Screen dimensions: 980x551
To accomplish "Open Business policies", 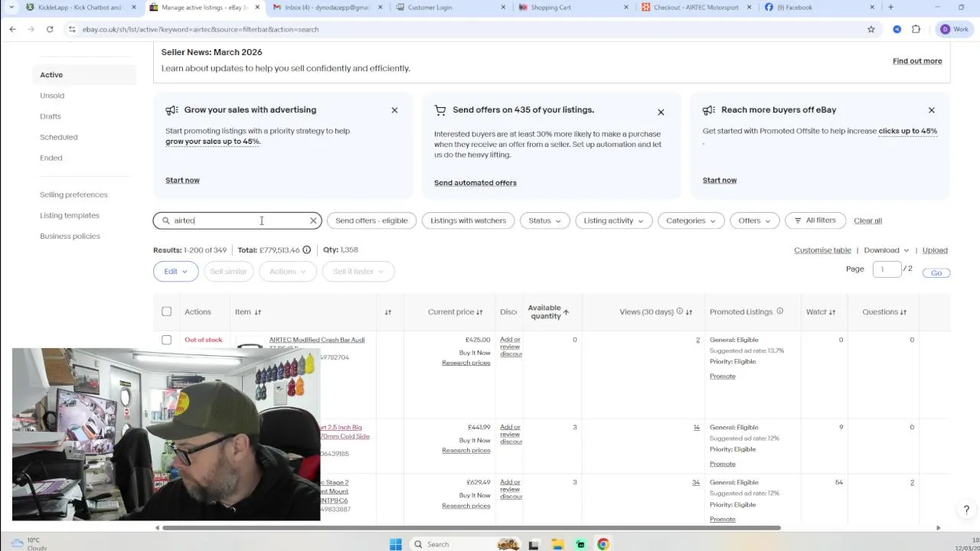I will 70,236.
